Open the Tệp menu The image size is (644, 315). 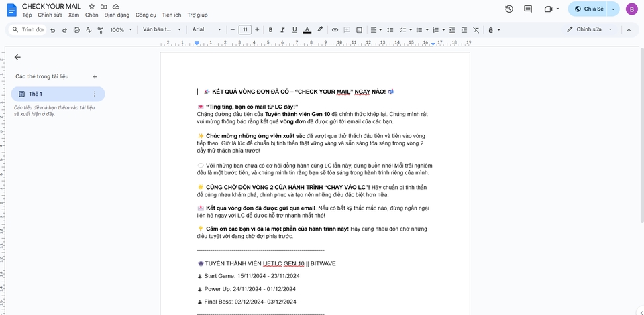point(27,15)
